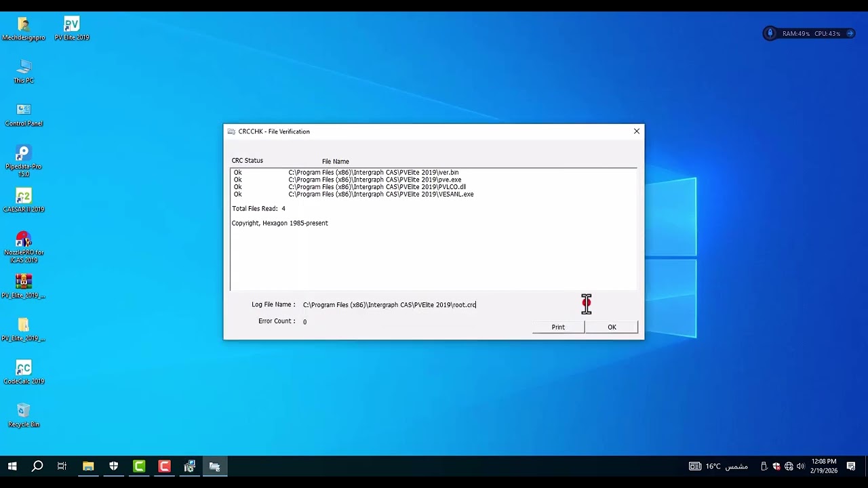This screenshot has height=488, width=868.
Task: Click the arrow button in RAM/CPU widget
Action: 850,33
